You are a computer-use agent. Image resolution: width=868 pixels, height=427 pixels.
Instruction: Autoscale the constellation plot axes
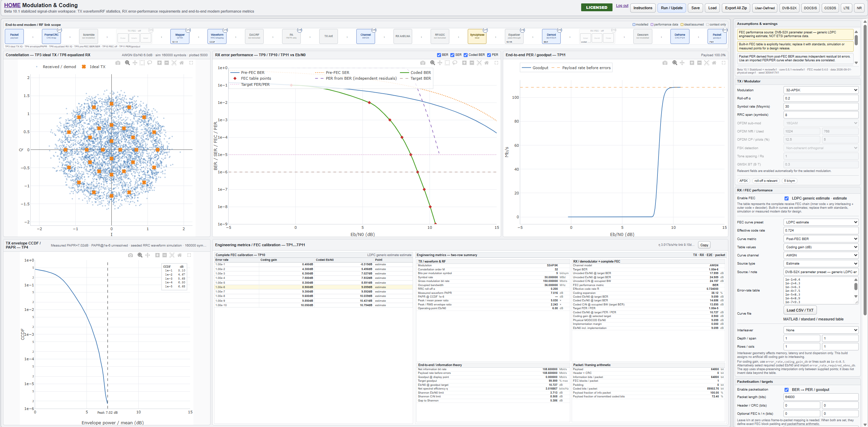click(x=174, y=63)
